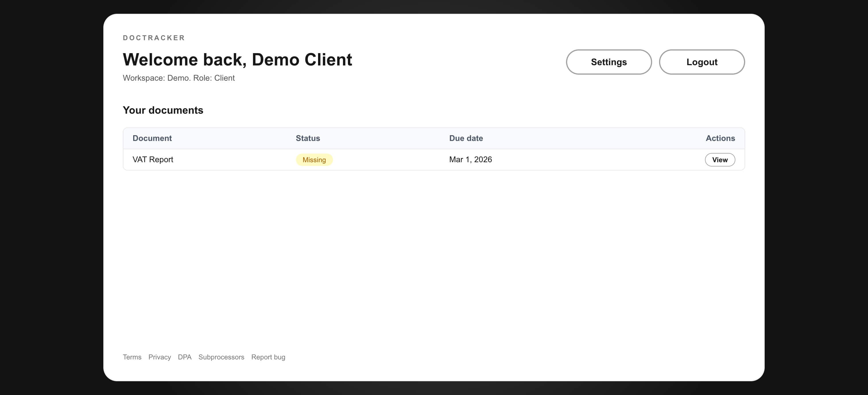Image resolution: width=868 pixels, height=395 pixels.
Task: Click the Missing status badge
Action: [x=314, y=159]
